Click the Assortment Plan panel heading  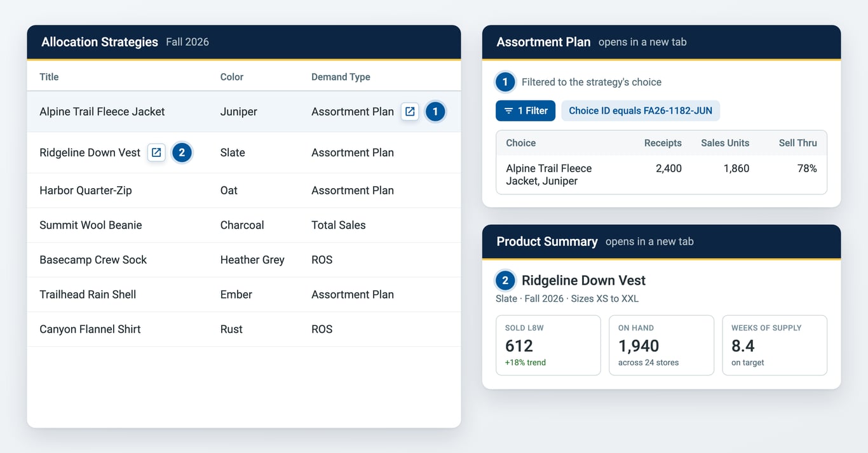point(543,42)
